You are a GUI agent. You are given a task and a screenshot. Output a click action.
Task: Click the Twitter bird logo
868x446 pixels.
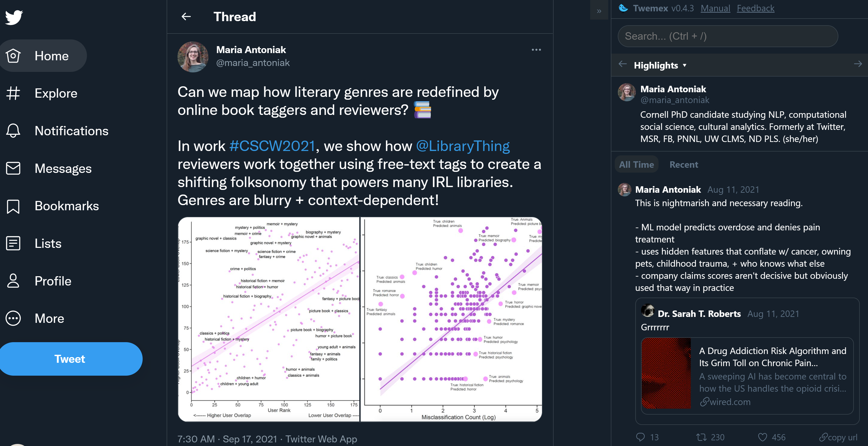tap(14, 17)
